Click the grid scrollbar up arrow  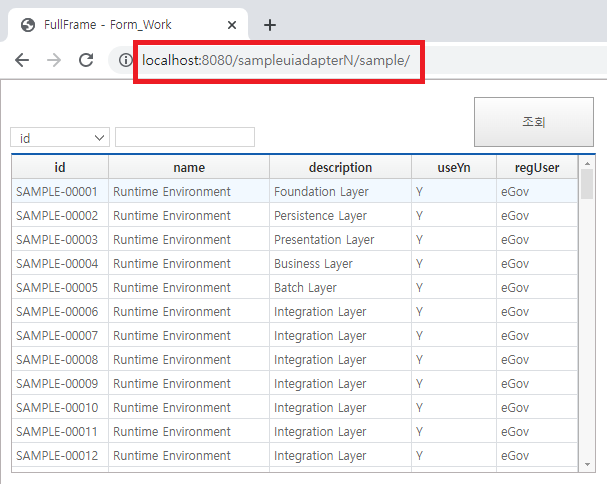[x=587, y=163]
